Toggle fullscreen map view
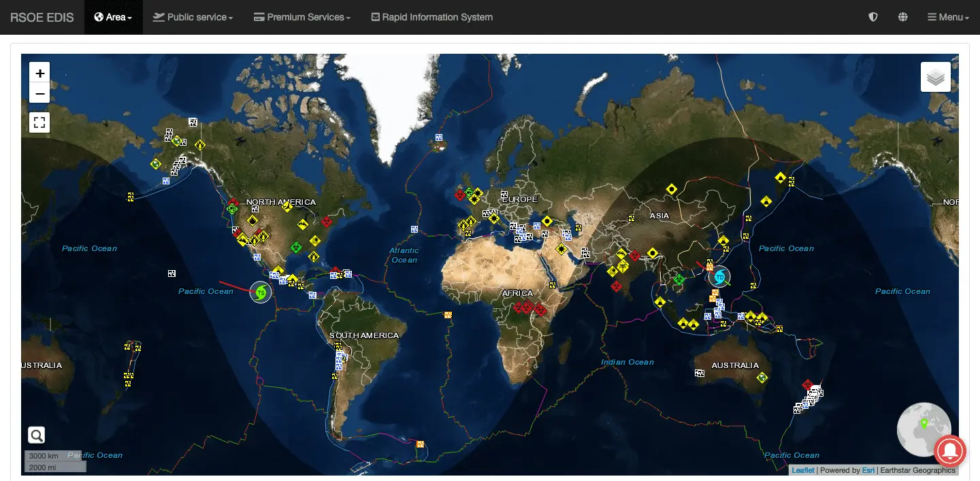Screen dimensions: 980x481 click(39, 122)
